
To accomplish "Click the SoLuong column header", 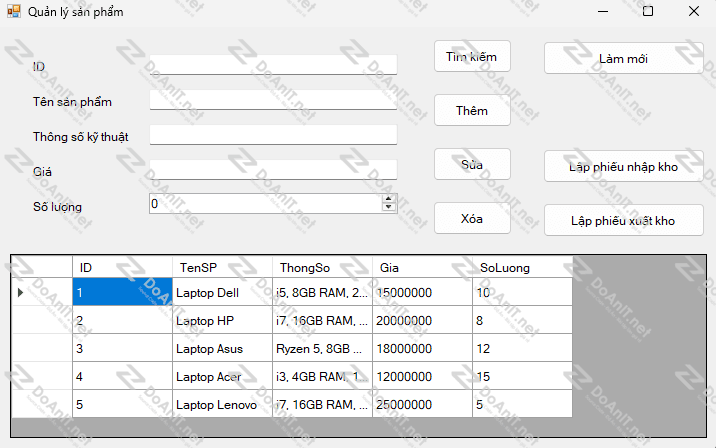I will [x=521, y=267].
